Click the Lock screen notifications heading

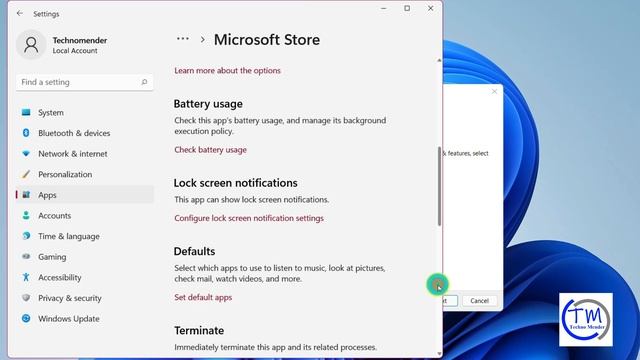pyautogui.click(x=236, y=183)
